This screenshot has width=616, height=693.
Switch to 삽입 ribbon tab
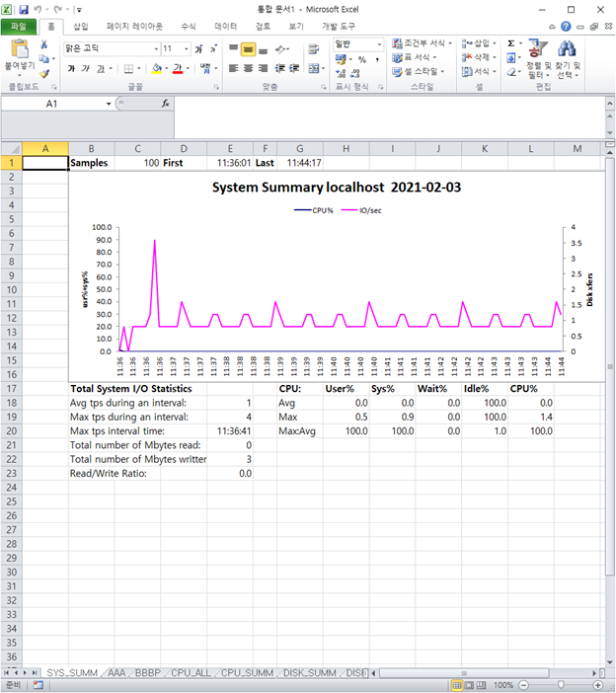[x=80, y=27]
